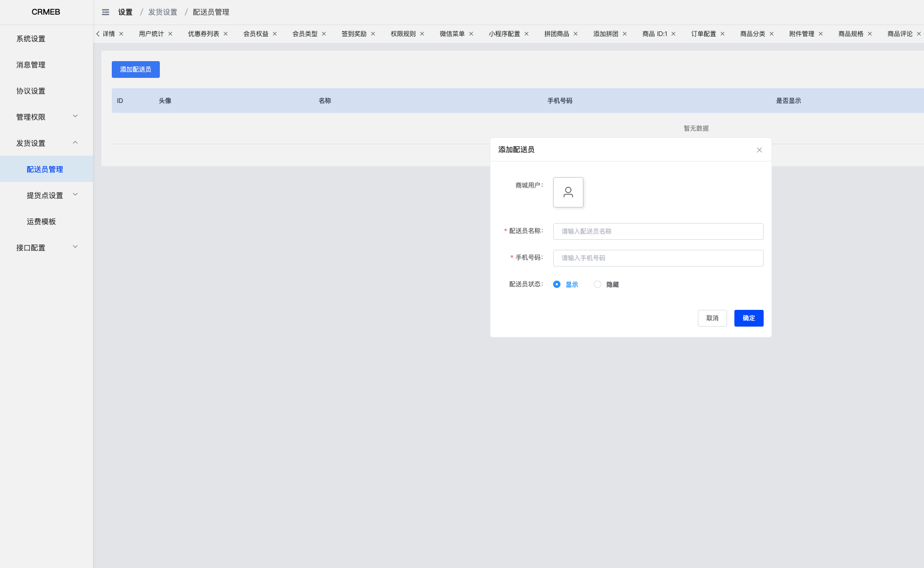Switch to the 用户统计 tab

(x=151, y=33)
